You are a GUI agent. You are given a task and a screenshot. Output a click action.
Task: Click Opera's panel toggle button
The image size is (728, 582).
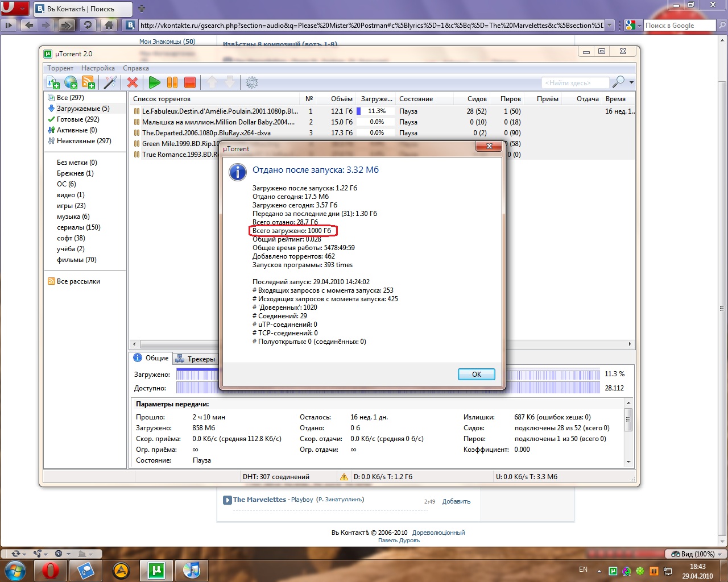tap(9, 25)
